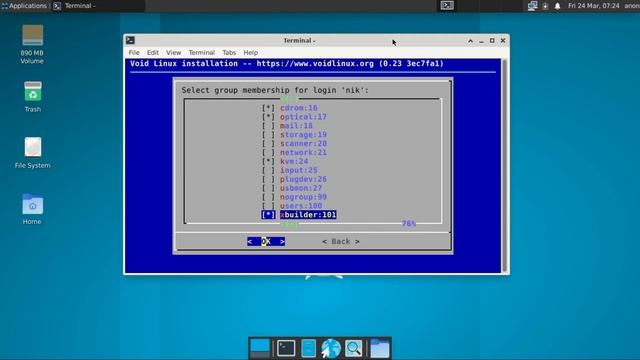The width and height of the screenshot is (640, 360).
Task: Launch Web Browser globe from dock
Action: tap(331, 349)
